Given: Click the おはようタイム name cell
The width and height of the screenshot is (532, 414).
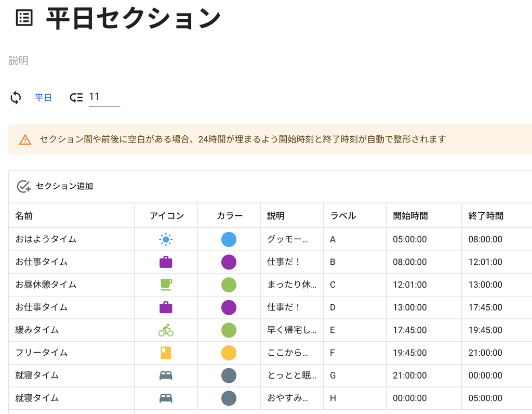Looking at the screenshot, I should tap(72, 239).
